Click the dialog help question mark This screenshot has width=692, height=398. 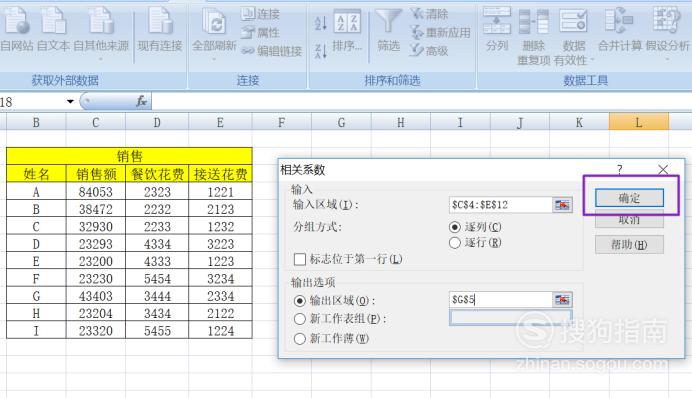[x=620, y=170]
